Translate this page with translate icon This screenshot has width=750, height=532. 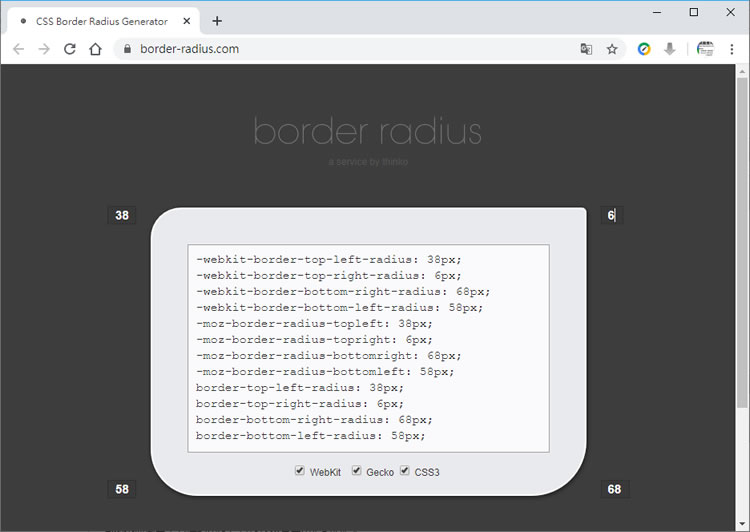point(586,49)
